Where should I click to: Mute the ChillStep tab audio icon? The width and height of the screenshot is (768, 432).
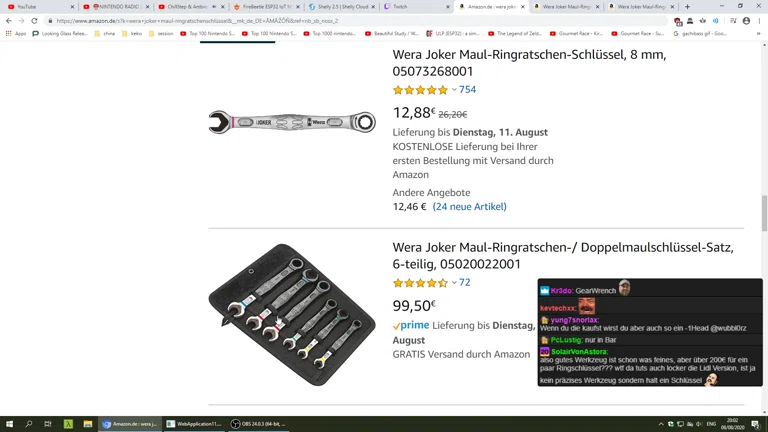pos(214,7)
